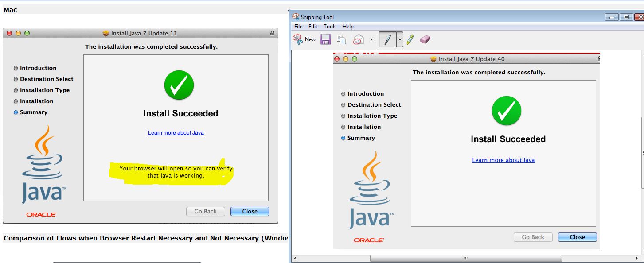The image size is (644, 263).
Task: Click the green zoom button on Update 11 window
Action: [x=27, y=33]
